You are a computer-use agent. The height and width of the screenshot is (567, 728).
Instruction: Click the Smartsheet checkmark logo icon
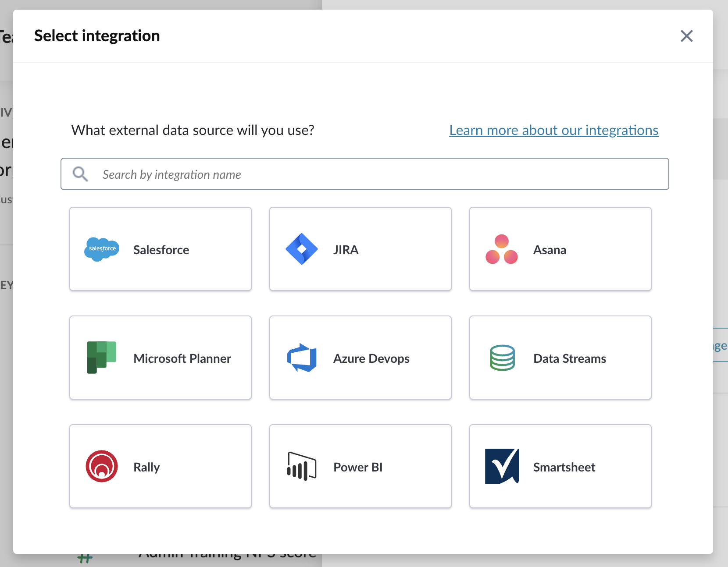click(502, 466)
